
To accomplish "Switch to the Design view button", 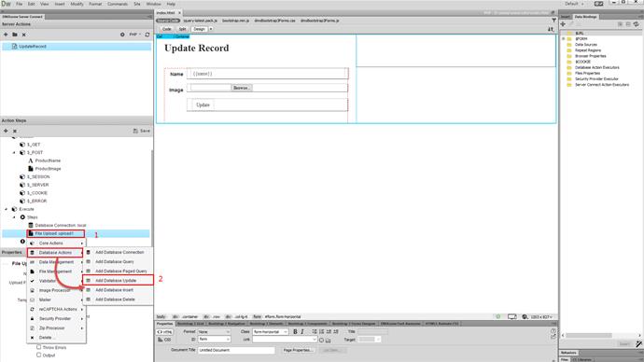I will (199, 29).
